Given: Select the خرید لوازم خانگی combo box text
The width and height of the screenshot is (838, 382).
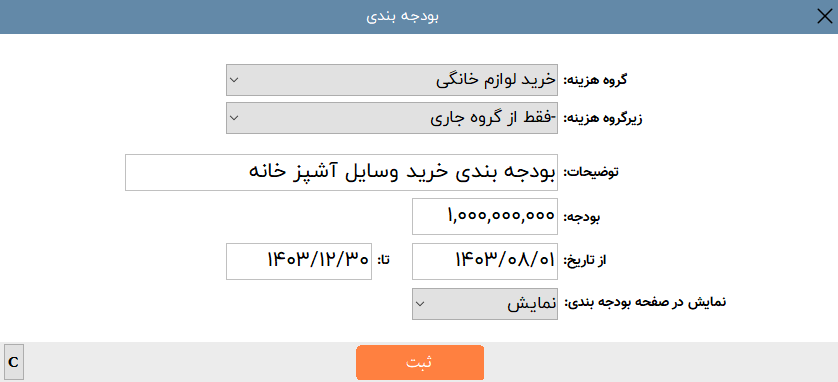Looking at the screenshot, I should [495, 80].
